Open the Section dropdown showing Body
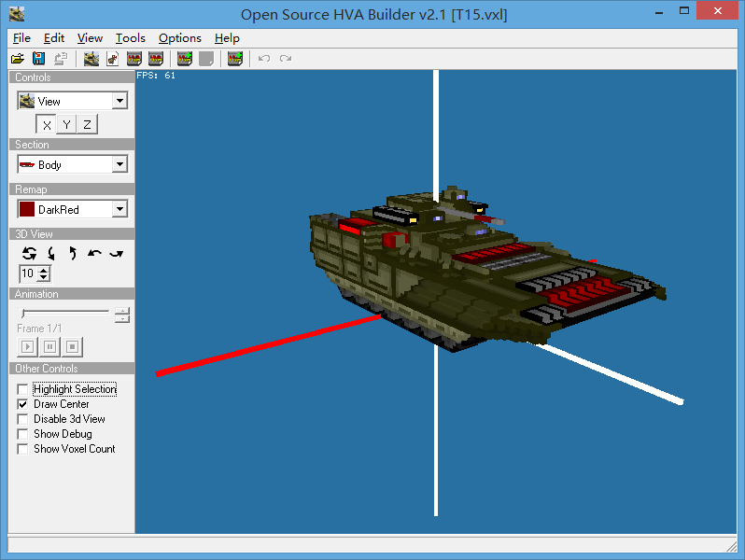745x560 pixels. pos(119,164)
